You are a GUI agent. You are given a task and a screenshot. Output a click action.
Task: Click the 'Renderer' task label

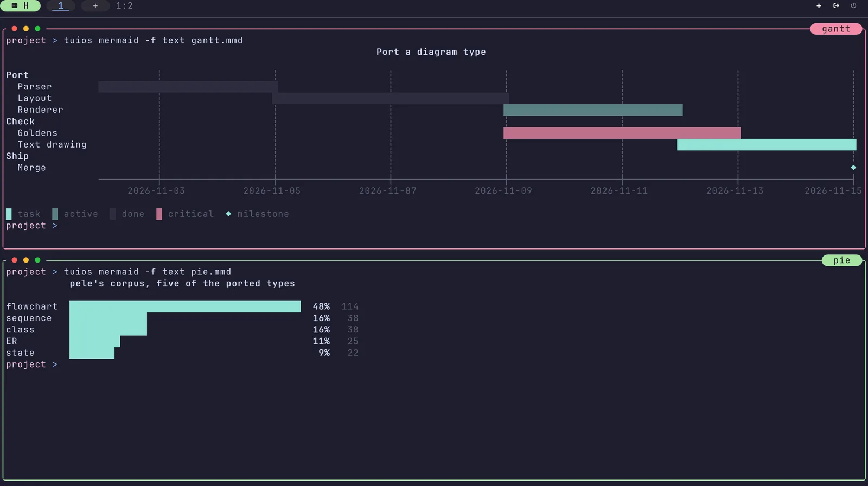(x=41, y=110)
